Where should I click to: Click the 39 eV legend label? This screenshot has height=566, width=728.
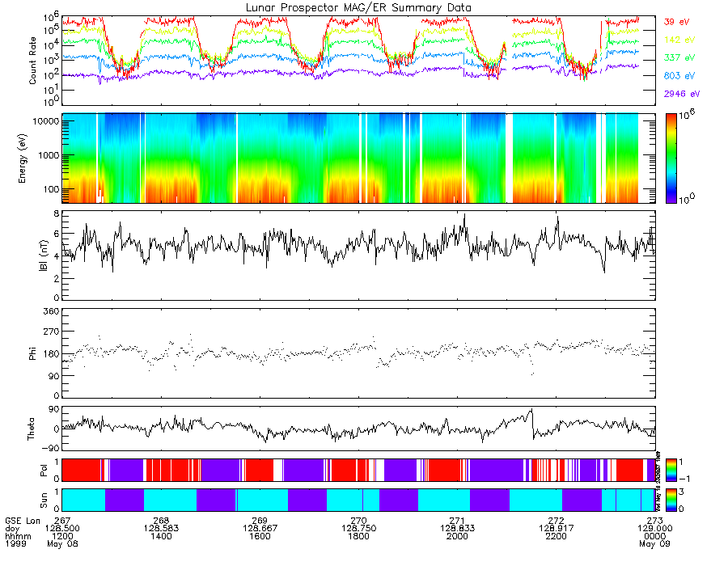click(676, 22)
